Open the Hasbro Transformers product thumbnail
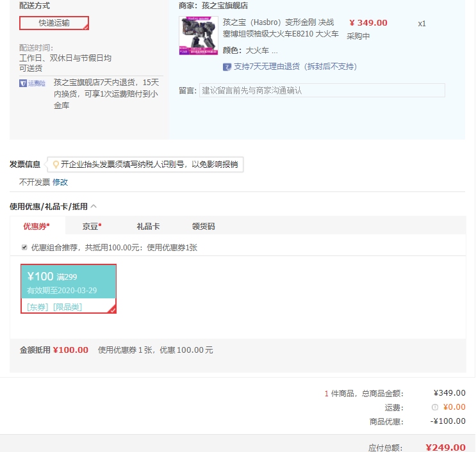 (199, 35)
